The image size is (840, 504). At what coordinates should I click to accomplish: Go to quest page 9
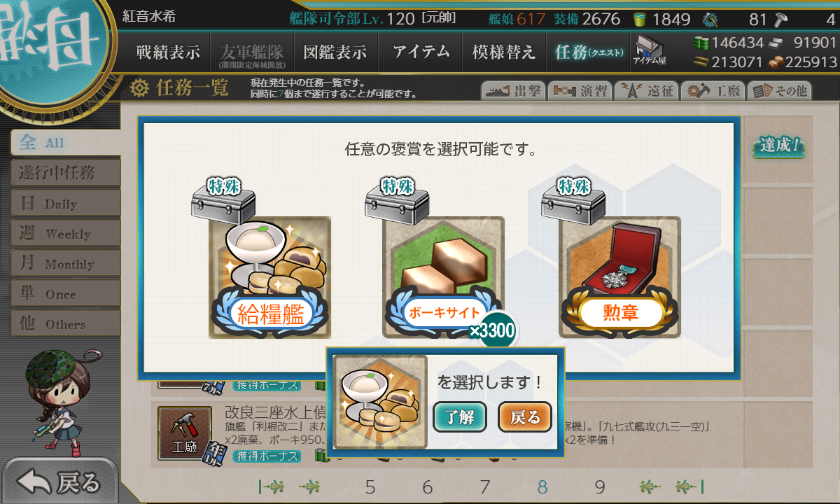(x=600, y=487)
